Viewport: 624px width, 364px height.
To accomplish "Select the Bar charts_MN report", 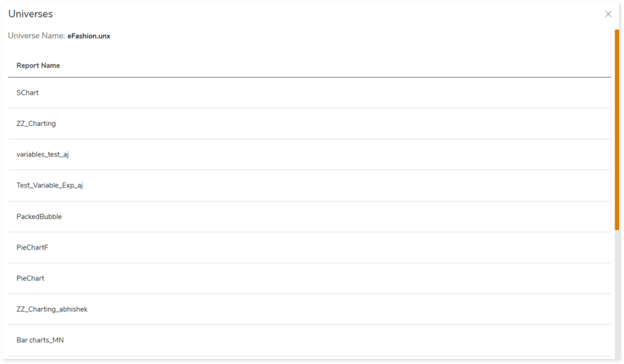I will [x=40, y=340].
